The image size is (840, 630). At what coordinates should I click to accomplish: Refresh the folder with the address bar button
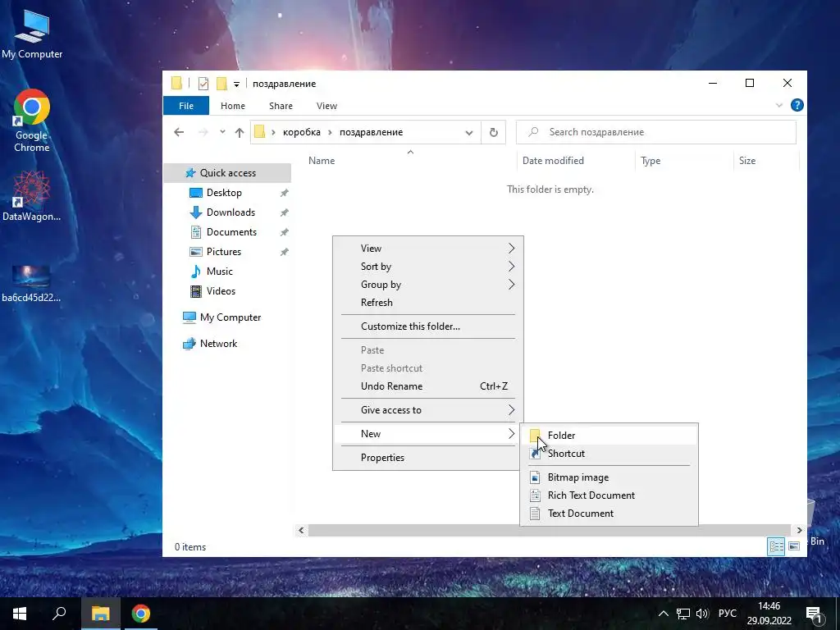coord(493,132)
